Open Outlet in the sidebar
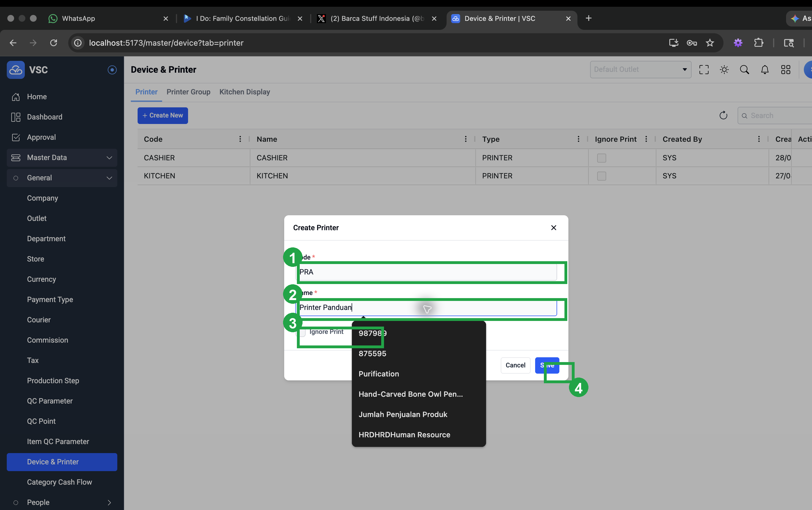Viewport: 812px width, 510px height. tap(37, 218)
